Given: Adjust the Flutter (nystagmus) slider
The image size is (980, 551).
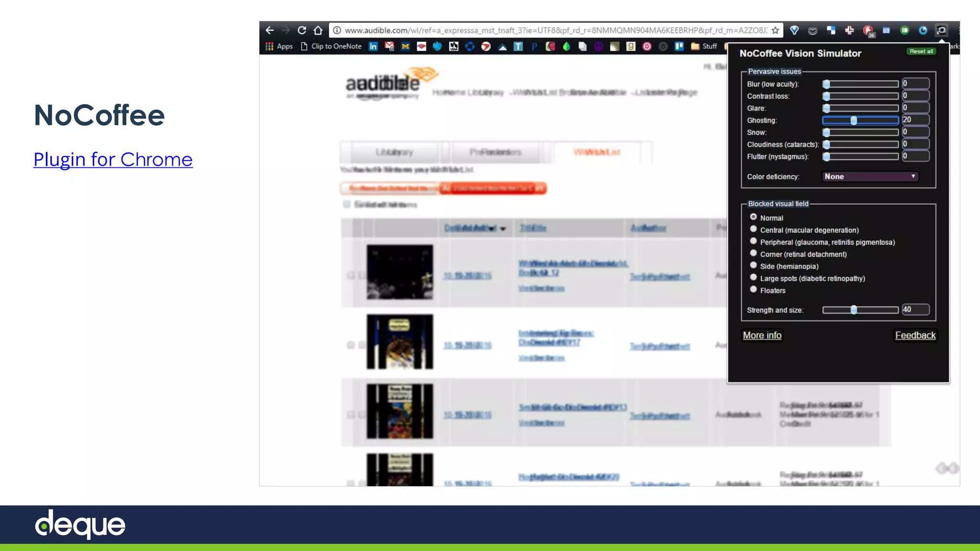Looking at the screenshot, I should pos(860,156).
